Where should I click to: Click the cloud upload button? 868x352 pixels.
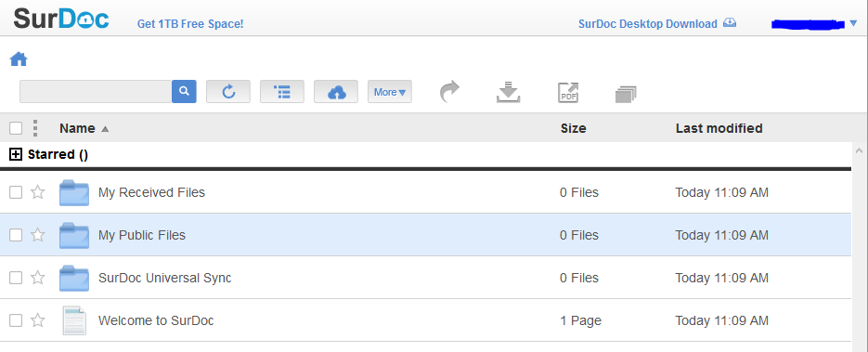tap(336, 91)
